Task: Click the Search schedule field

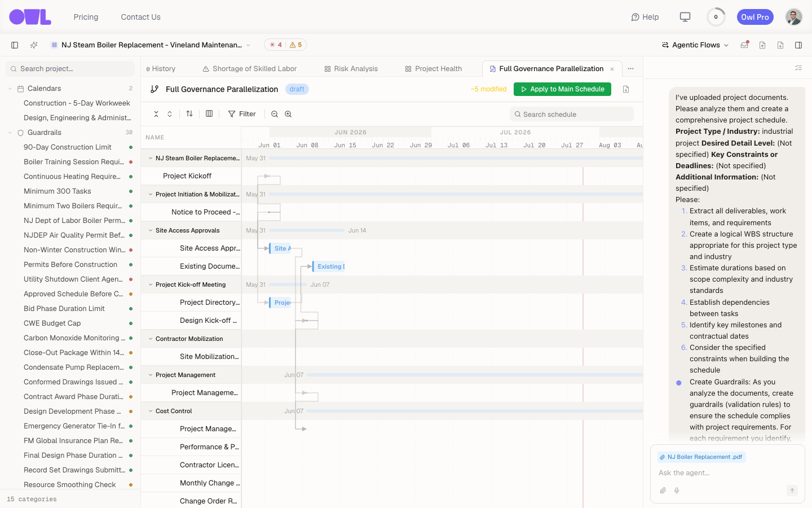Action: (x=572, y=114)
